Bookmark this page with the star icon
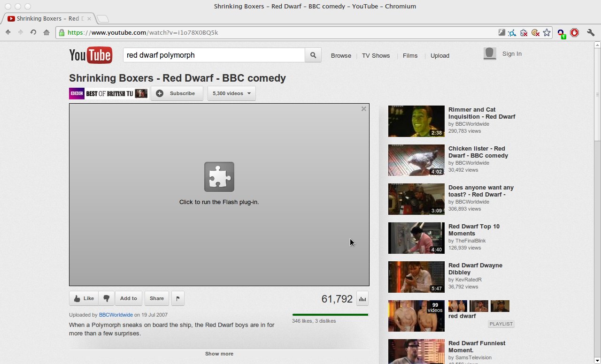601x364 pixels. tap(547, 32)
